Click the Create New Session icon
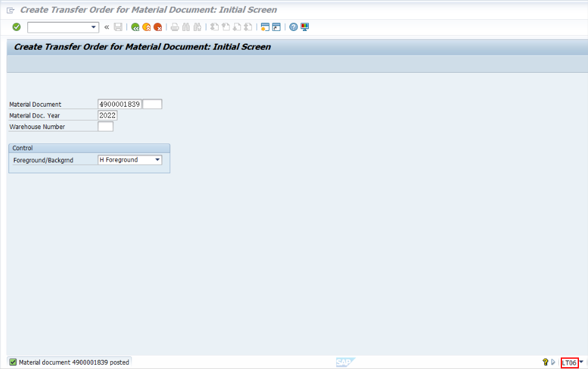Image resolution: width=588 pixels, height=369 pixels. pyautogui.click(x=266, y=27)
